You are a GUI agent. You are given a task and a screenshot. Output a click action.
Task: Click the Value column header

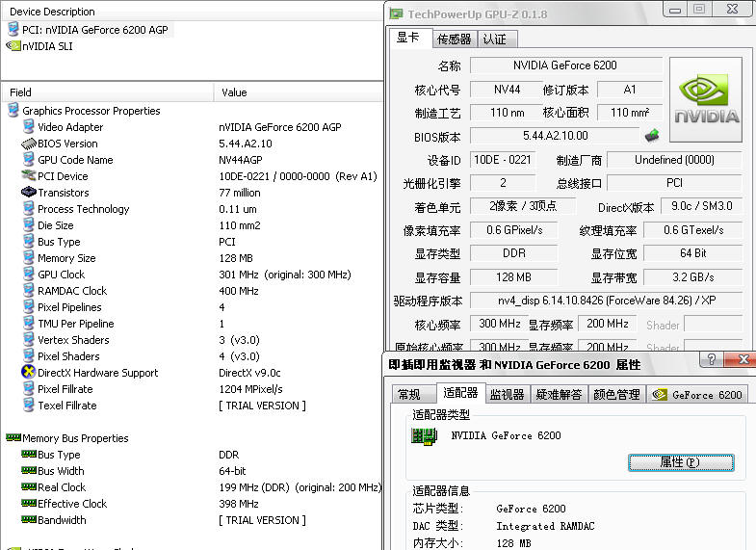click(x=298, y=92)
